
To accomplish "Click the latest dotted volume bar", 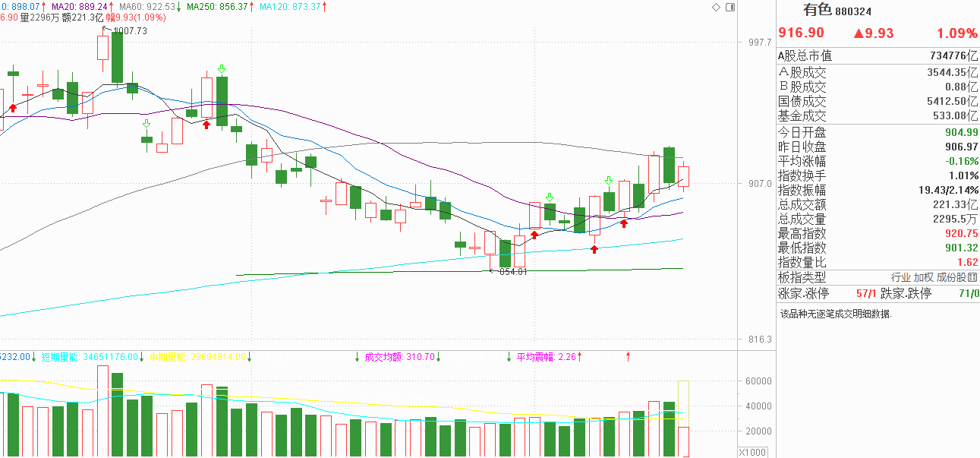I will 683,419.
